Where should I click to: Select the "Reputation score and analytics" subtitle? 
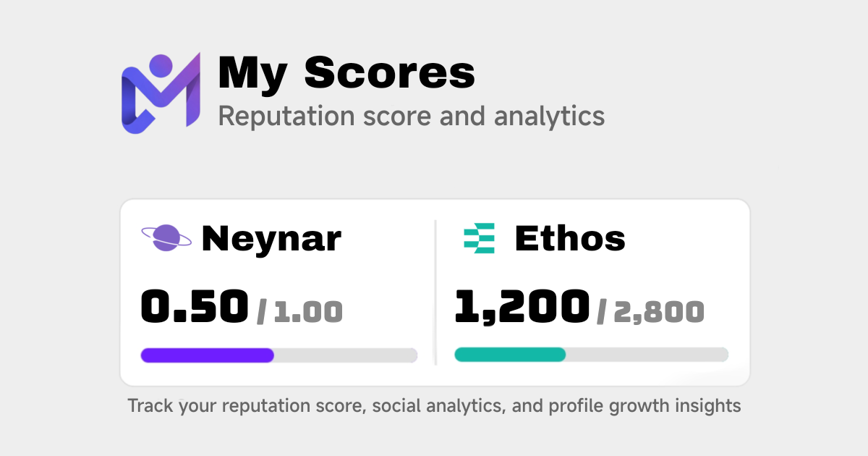[x=411, y=116]
